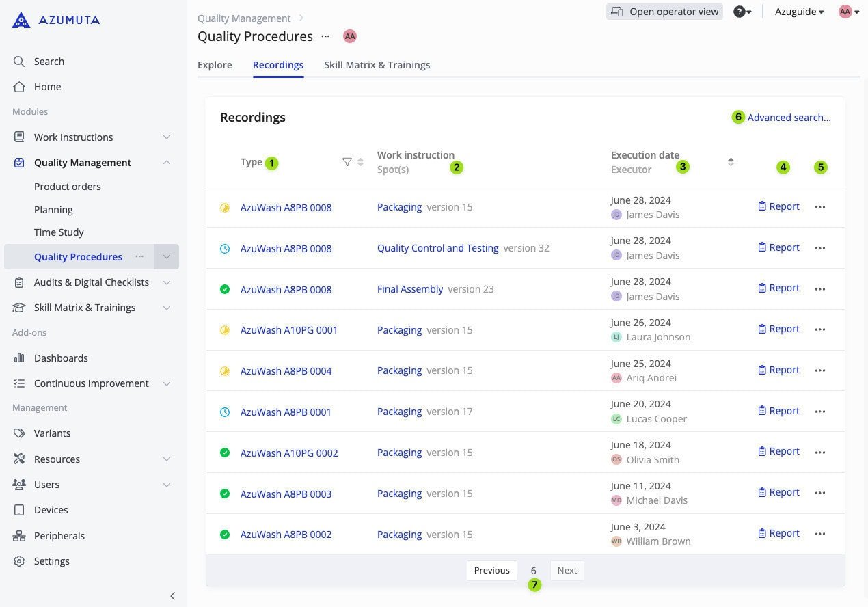Viewport: 868px width, 607px height.
Task: Click the filter icon in the Type column
Action: (347, 162)
